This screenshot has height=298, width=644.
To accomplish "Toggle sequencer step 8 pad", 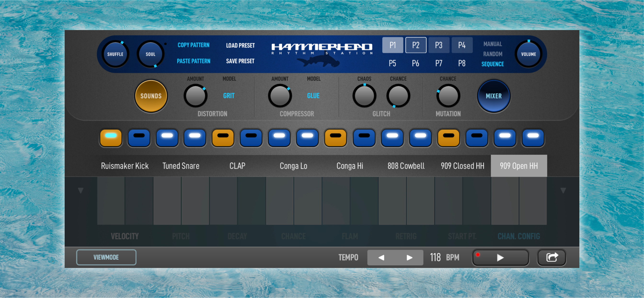I will click(307, 138).
